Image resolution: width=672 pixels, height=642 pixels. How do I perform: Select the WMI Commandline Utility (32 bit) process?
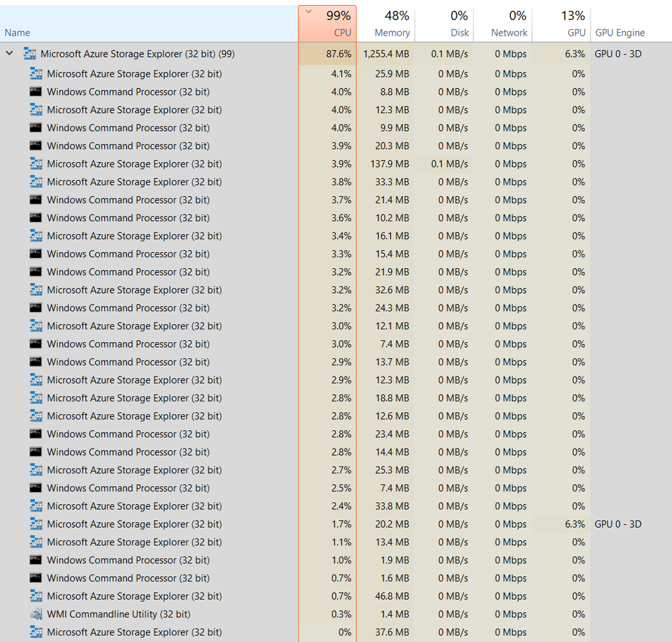(118, 614)
